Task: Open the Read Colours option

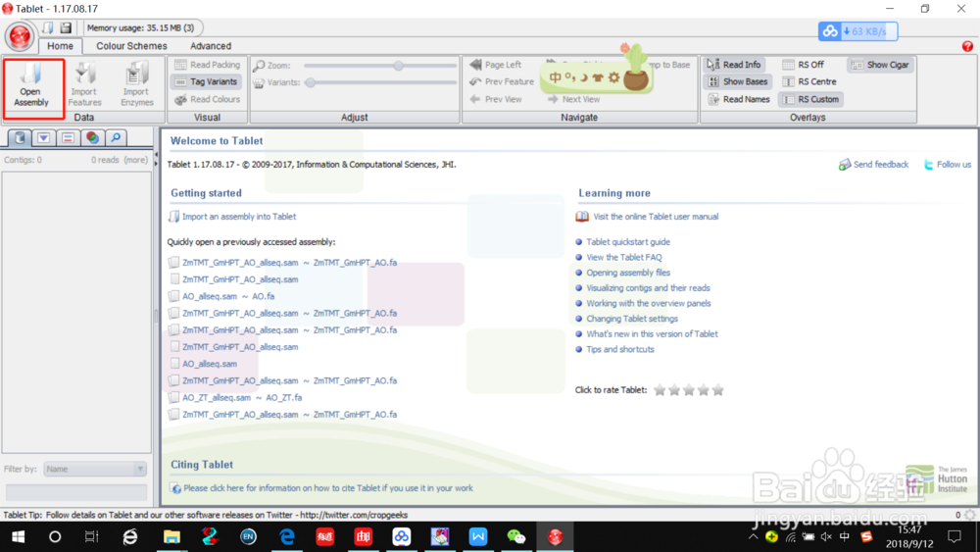Action: [208, 99]
